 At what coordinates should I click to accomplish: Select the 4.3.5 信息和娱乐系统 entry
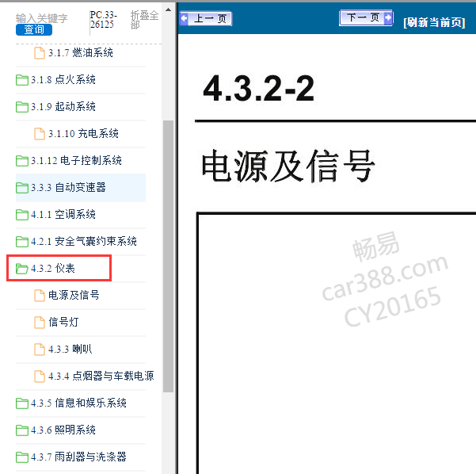pos(78,403)
